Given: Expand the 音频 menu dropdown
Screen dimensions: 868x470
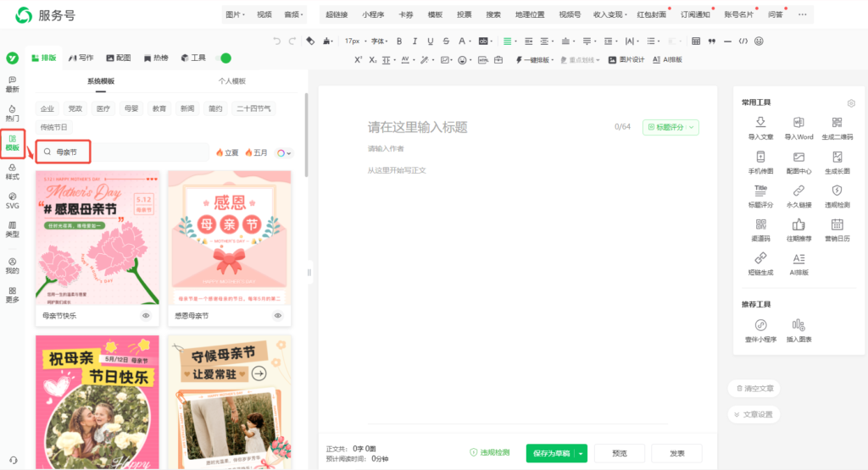Looking at the screenshot, I should tap(293, 14).
